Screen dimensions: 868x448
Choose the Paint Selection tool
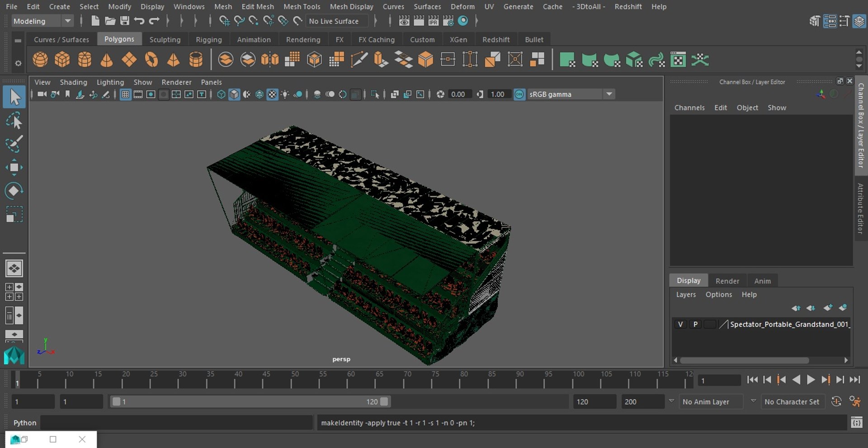tap(14, 144)
